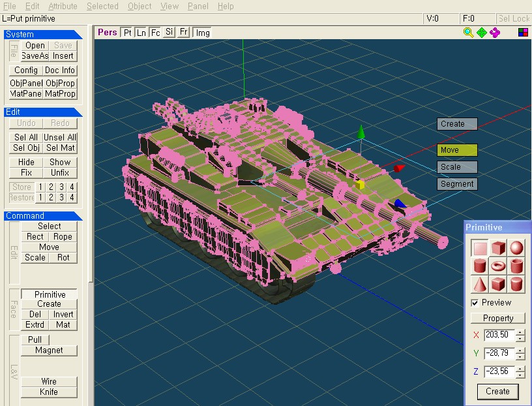Select the flat plane primitive
The height and width of the screenshot is (406, 532).
(x=480, y=247)
